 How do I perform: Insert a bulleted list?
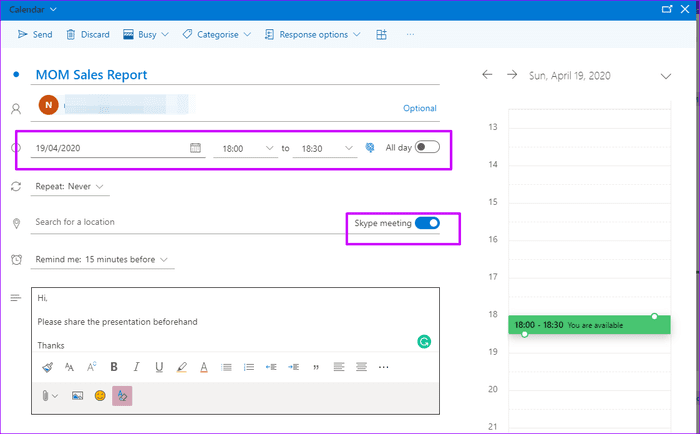[226, 367]
